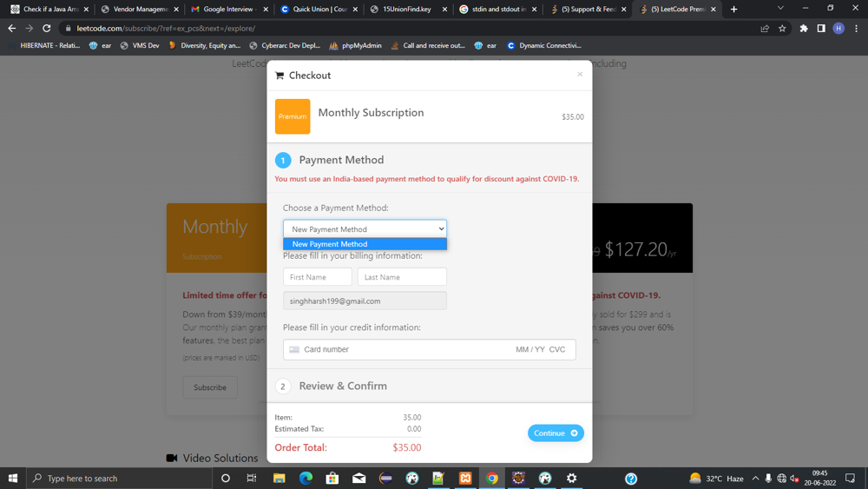
Task: Go back in browser history
Action: [11, 29]
